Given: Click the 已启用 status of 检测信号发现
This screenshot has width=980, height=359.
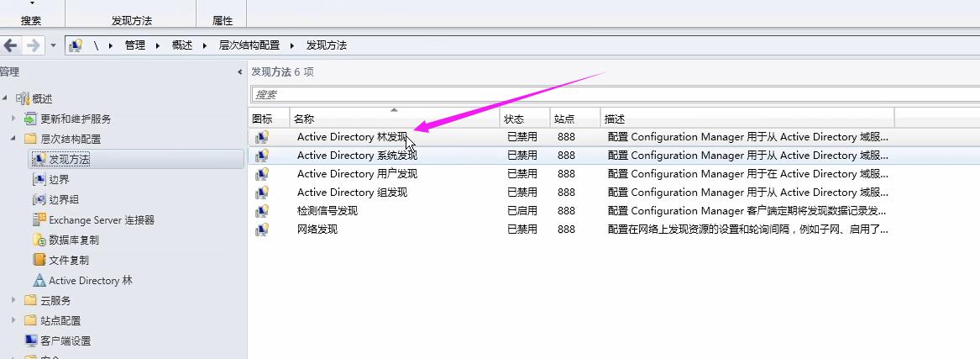Looking at the screenshot, I should pyautogui.click(x=521, y=211).
